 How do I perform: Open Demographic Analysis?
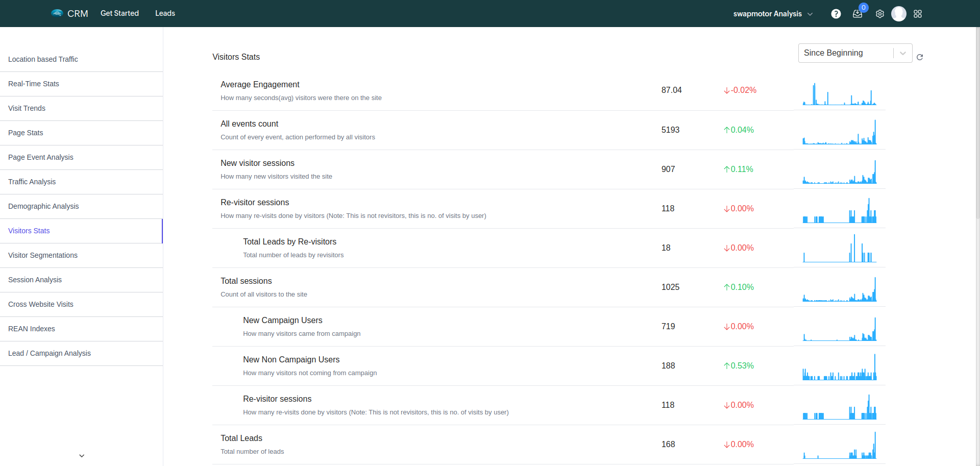point(82,206)
